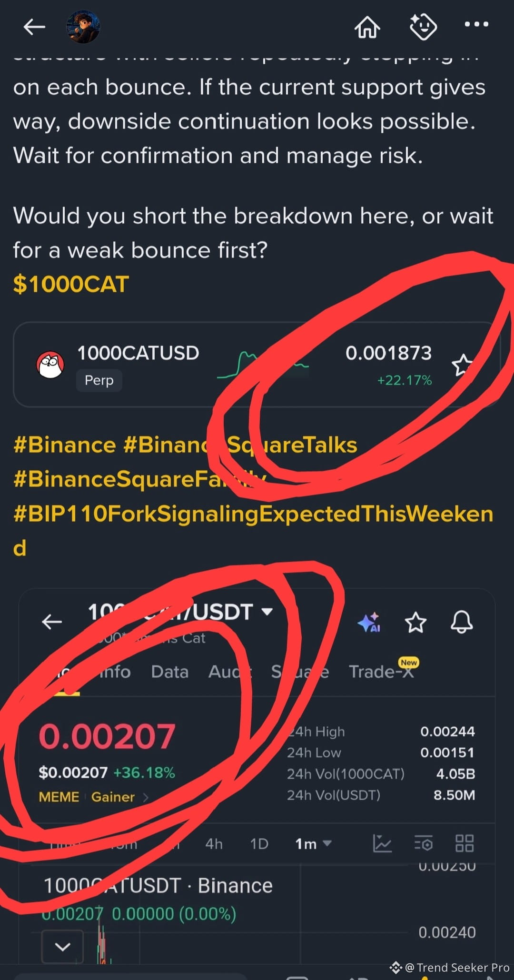The image size is (514, 980).
Task: Open the AI smiley assistant icon
Action: click(423, 27)
